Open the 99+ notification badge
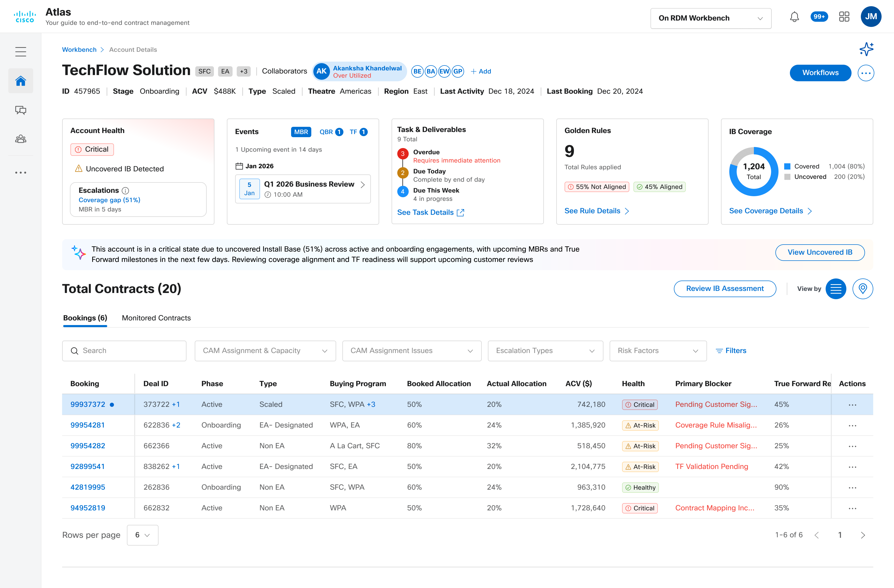 click(819, 17)
